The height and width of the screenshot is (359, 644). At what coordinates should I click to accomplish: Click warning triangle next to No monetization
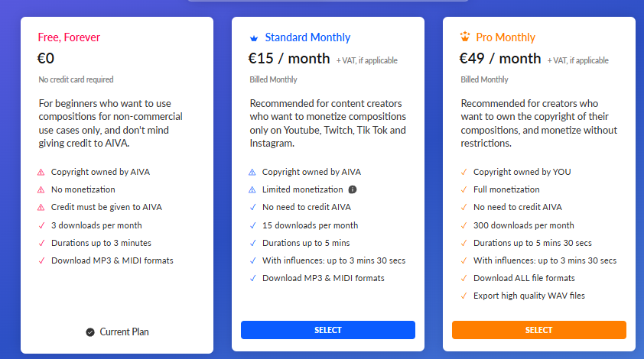[41, 190]
